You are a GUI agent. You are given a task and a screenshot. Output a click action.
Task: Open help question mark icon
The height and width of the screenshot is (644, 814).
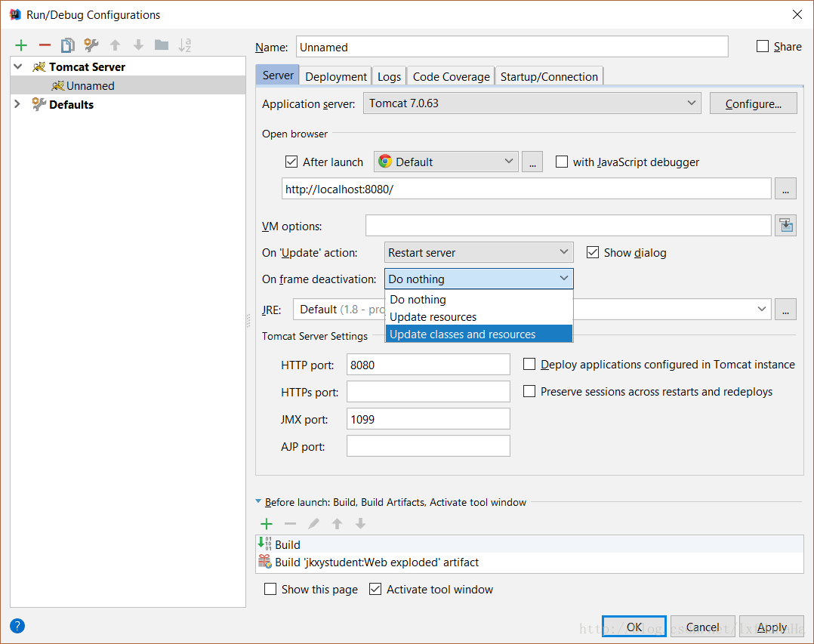click(17, 626)
